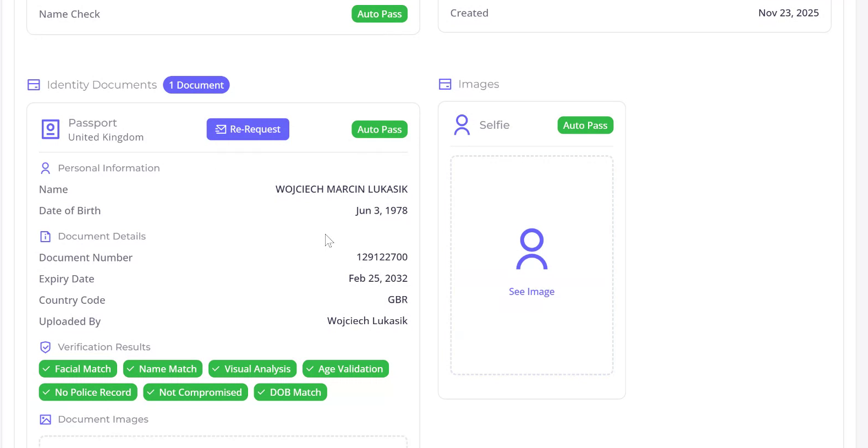Click the passport document icon
The width and height of the screenshot is (868, 448).
pyautogui.click(x=51, y=129)
